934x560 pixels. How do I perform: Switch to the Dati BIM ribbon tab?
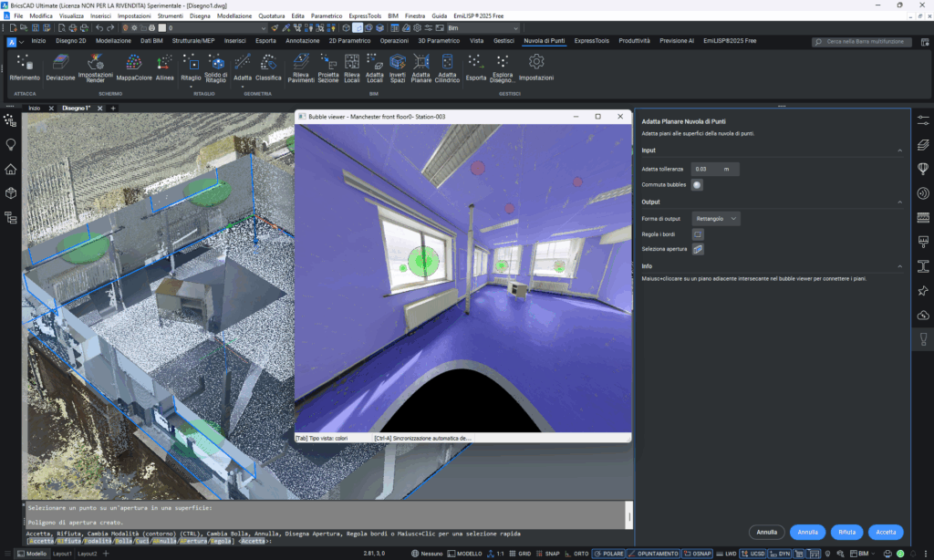151,41
